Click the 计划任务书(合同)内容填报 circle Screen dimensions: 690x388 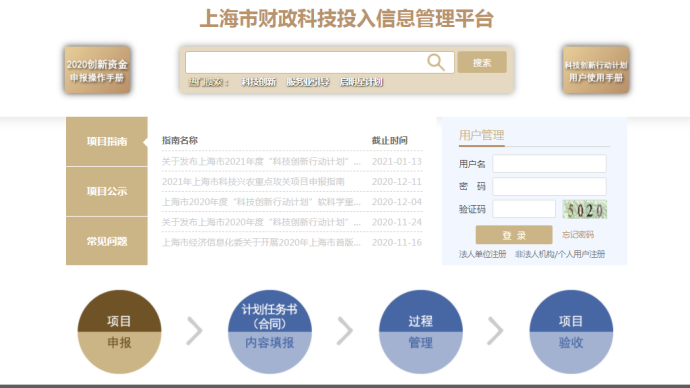click(270, 332)
